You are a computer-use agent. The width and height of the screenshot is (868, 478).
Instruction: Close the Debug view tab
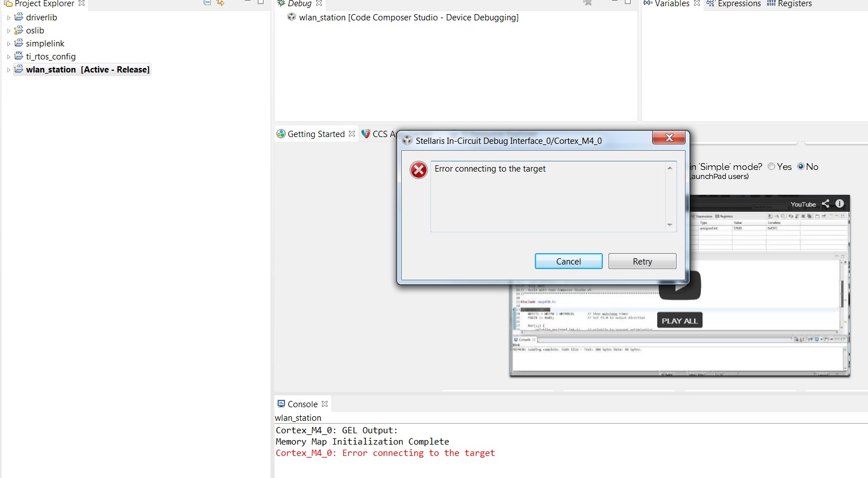[x=319, y=3]
